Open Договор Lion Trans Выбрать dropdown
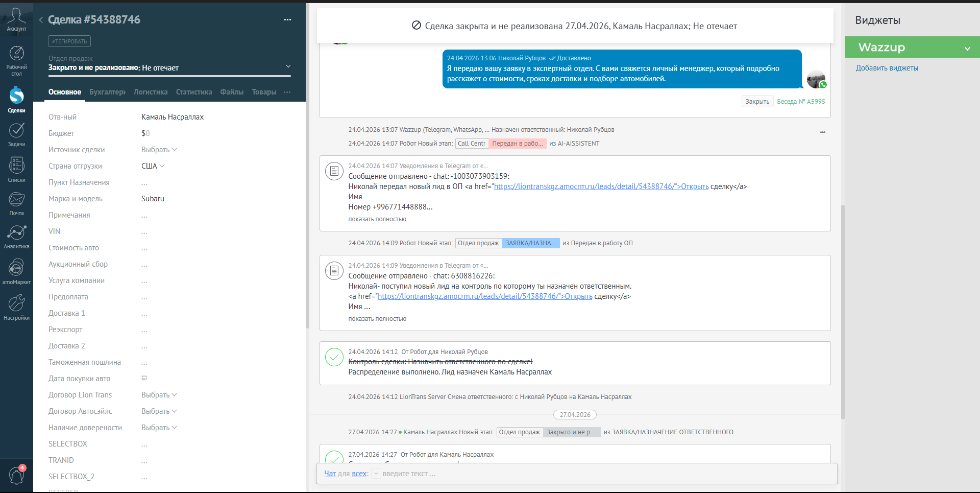Viewport: 980px width, 493px height. click(x=159, y=395)
